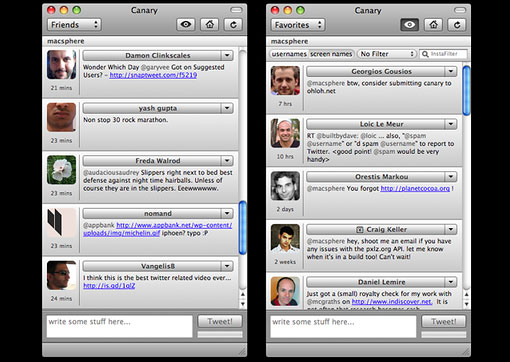The height and width of the screenshot is (362, 510).
Task: Click Georgios Gousios avatar
Action: coord(285,81)
